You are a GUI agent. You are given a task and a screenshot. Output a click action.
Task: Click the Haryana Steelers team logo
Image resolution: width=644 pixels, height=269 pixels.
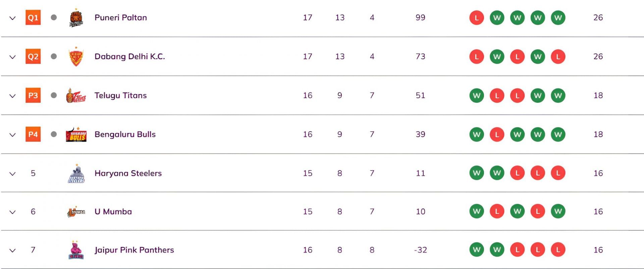pos(76,174)
